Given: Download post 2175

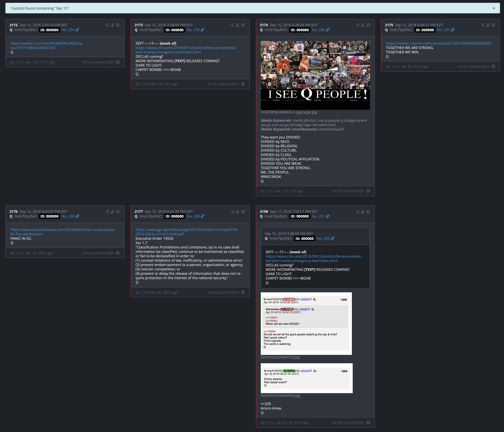Looking at the screenshot, I should point(488,25).
